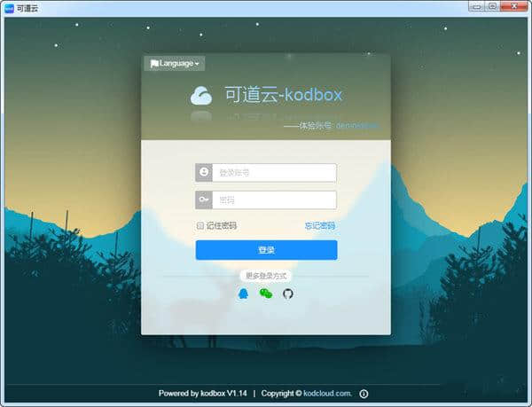The width and height of the screenshot is (532, 407).
Task: Click the 更多登录方式 label
Action: pyautogui.click(x=266, y=276)
